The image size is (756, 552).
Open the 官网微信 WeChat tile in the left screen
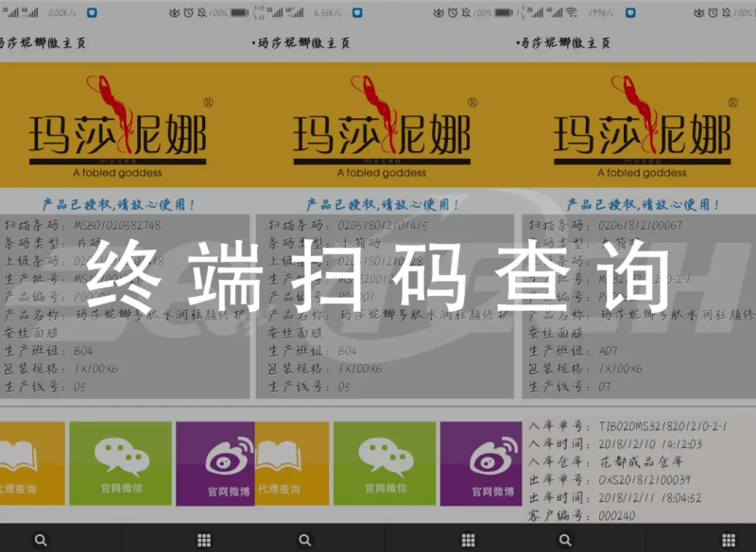coord(121,463)
